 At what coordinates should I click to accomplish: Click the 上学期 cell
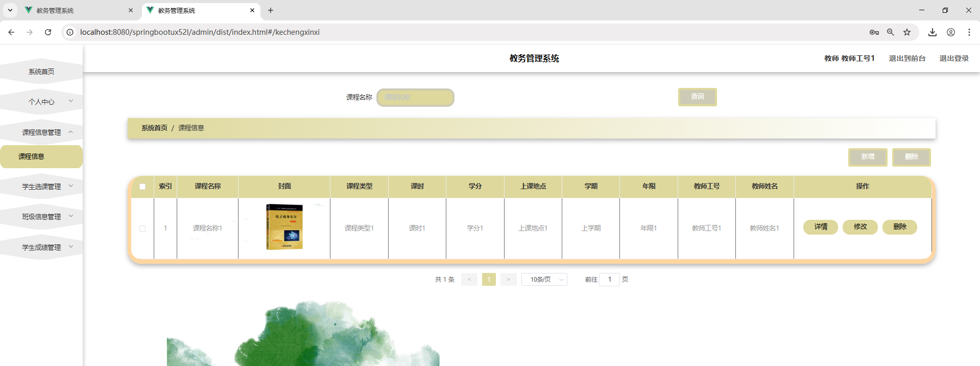pos(591,228)
